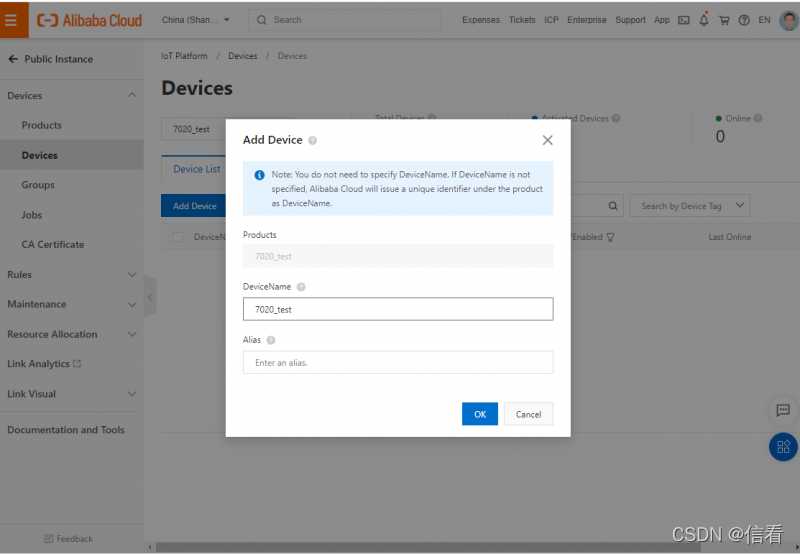
Task: Open CA Certificate in the sidebar
Action: 53,245
